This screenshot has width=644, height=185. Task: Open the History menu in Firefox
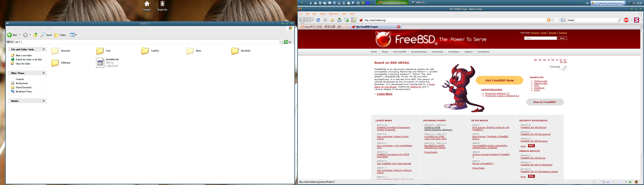[x=323, y=14]
